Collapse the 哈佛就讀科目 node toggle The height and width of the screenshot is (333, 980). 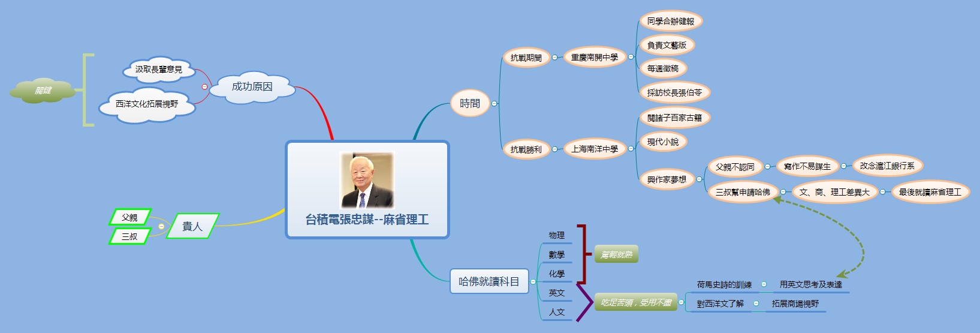coord(533,281)
